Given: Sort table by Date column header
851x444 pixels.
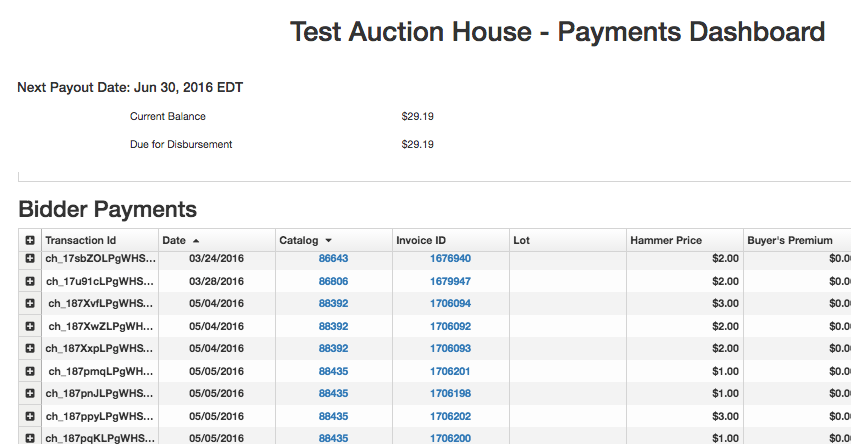Looking at the screenshot, I should 173,241.
